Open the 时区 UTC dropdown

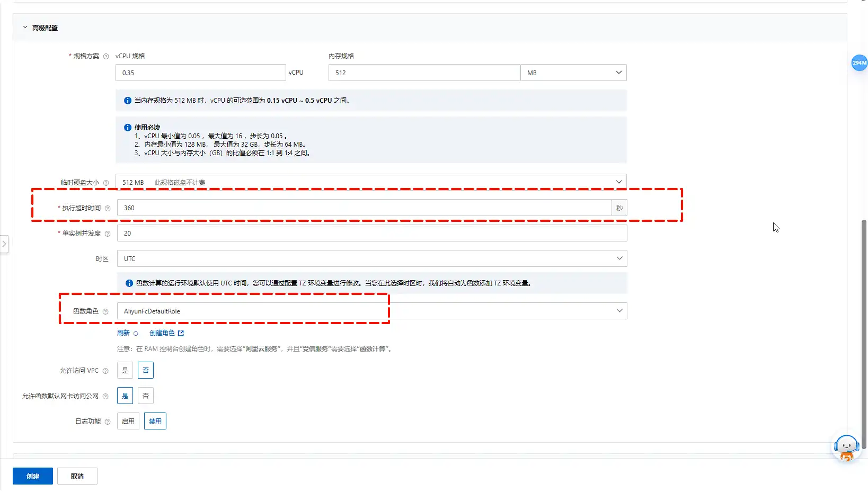point(372,258)
